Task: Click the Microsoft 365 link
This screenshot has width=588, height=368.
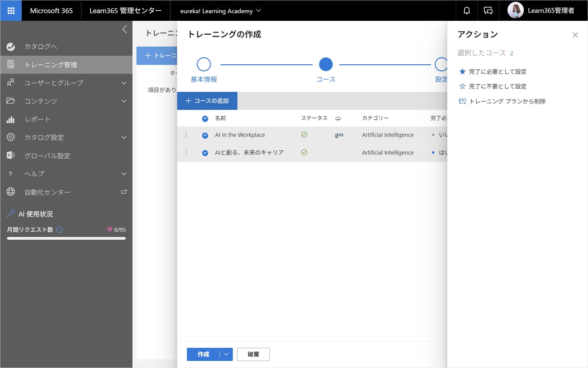Action: tap(51, 11)
